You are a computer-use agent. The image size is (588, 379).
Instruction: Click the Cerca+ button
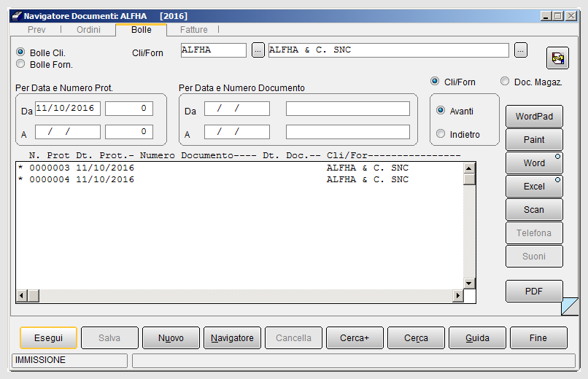[x=355, y=337]
